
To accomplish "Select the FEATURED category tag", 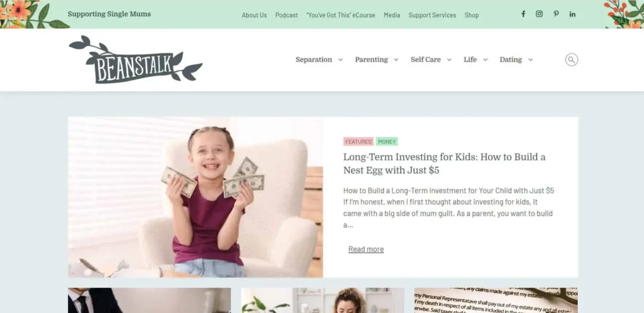I will tap(358, 142).
